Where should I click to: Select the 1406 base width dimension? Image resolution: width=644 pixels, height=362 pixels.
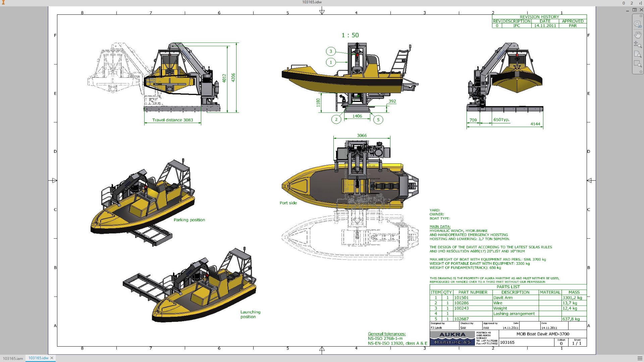tap(357, 116)
